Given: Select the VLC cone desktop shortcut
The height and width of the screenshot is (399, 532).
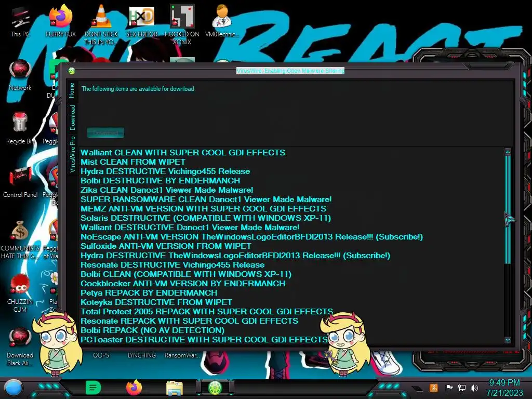Looking at the screenshot, I should coord(101,24).
